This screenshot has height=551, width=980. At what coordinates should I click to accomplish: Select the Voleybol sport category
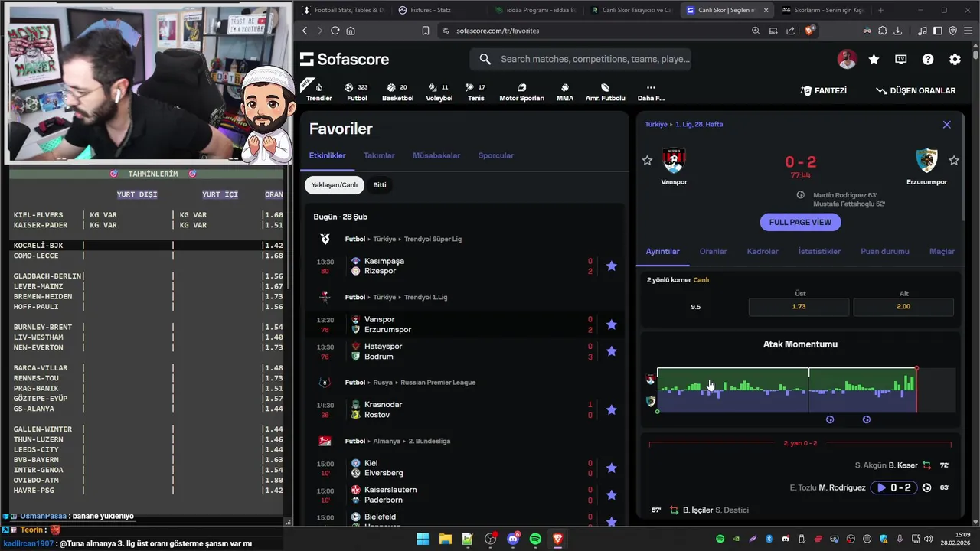(439, 92)
